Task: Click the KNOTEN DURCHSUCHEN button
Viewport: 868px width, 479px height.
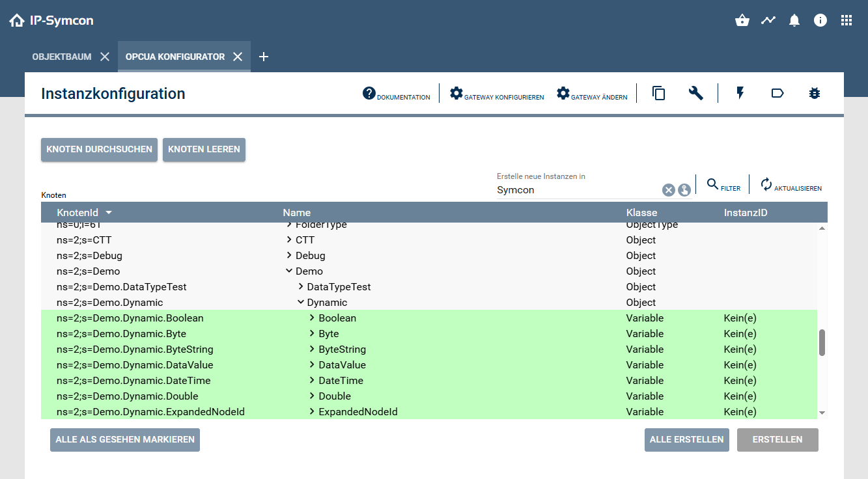Action: (x=99, y=149)
